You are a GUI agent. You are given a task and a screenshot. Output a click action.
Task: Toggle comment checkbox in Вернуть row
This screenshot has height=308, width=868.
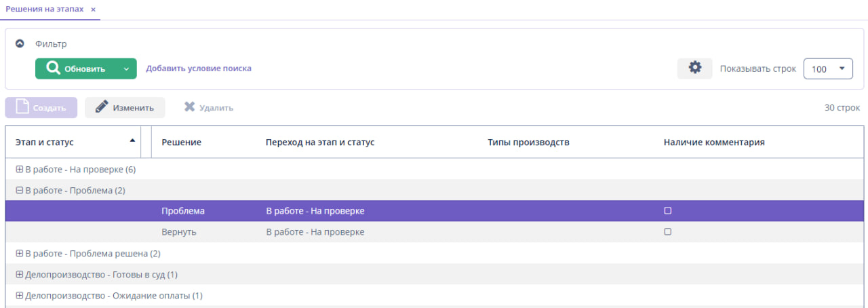coord(667,232)
